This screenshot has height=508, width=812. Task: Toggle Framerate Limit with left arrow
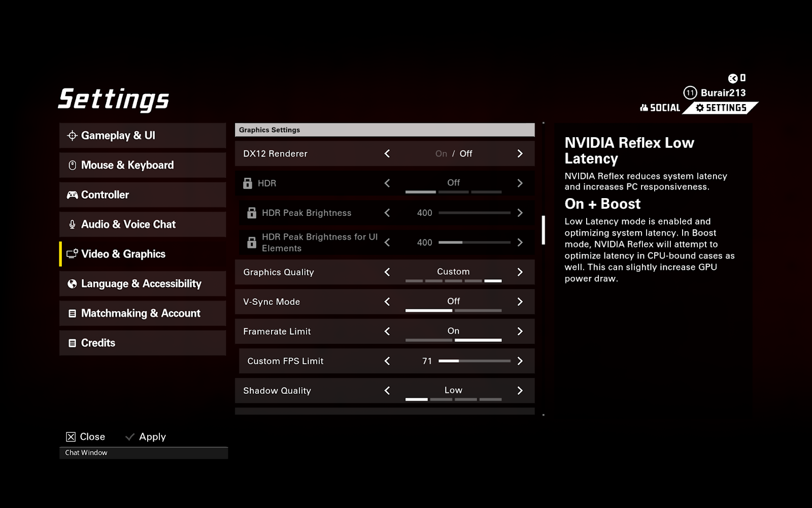[387, 331]
